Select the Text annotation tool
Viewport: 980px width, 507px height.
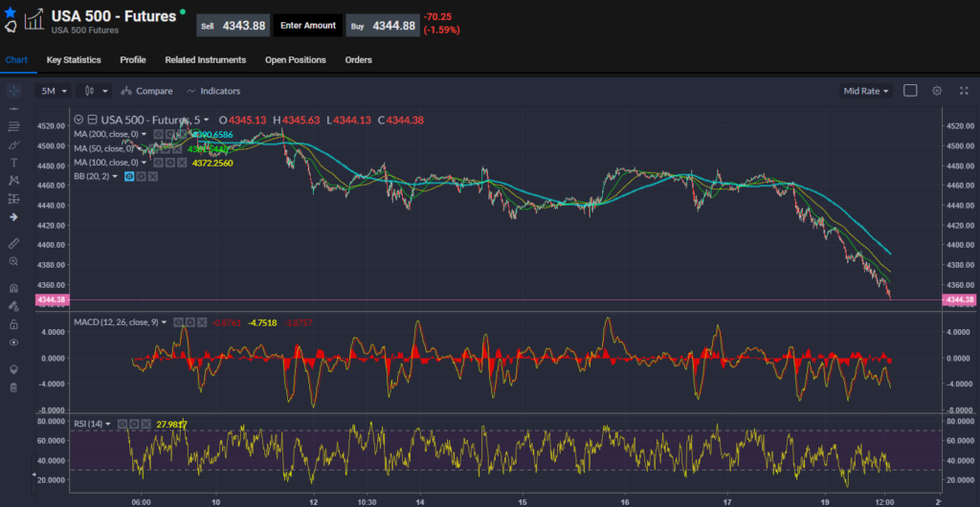tap(13, 163)
